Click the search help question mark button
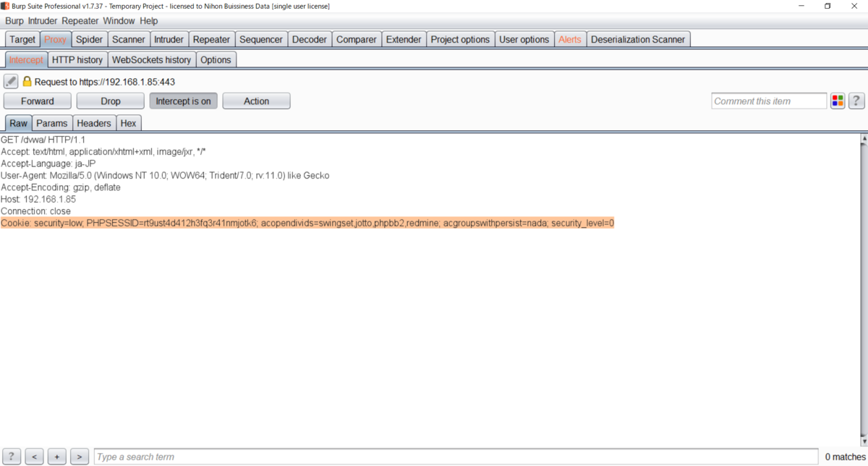 [11, 457]
